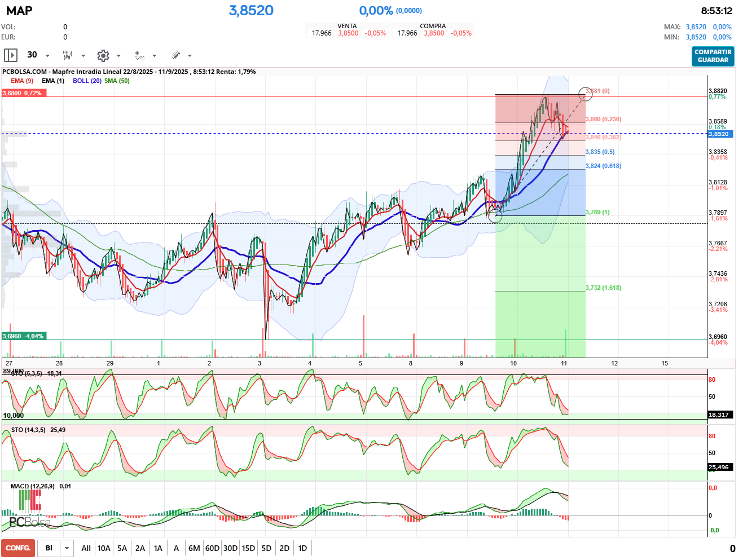743x560 pixels.
Task: Click the Fibonacci 3,824 (0.618) level label
Action: (604, 166)
